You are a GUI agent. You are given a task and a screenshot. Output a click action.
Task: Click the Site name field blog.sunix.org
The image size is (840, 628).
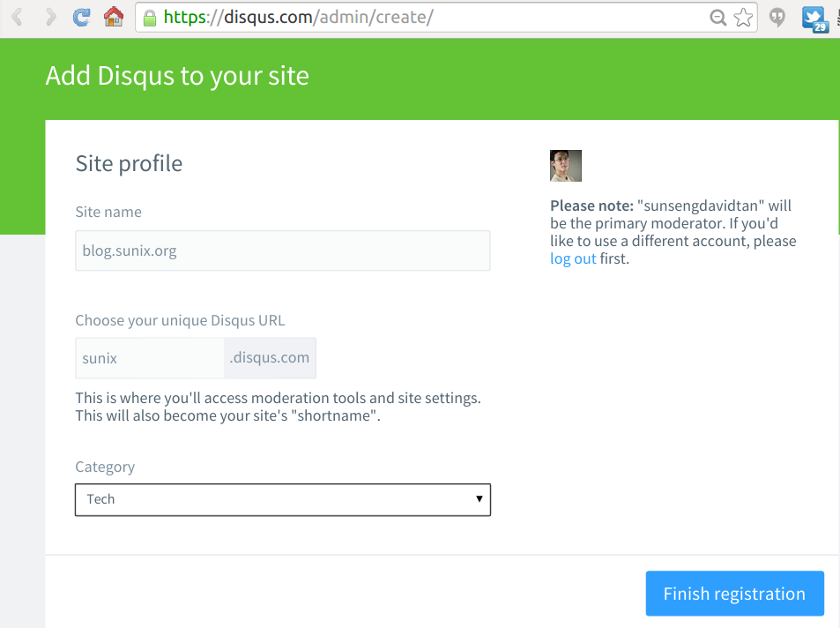coord(282,250)
